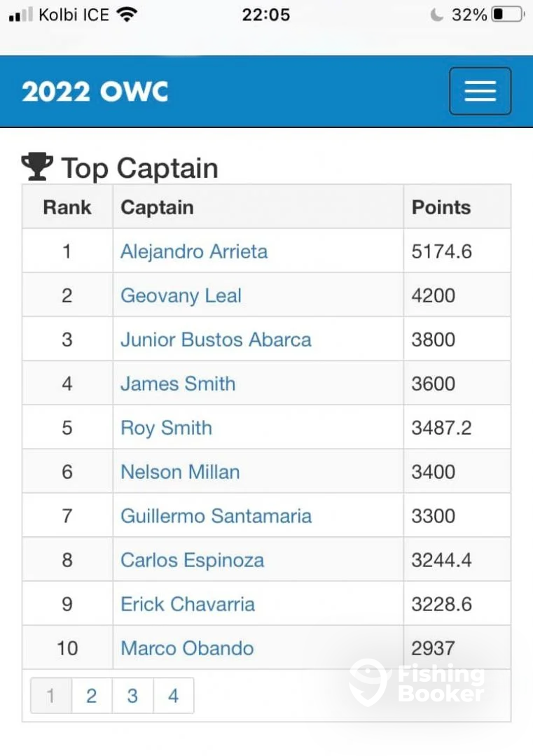Click the trophy icon beside Top Captain
The height and width of the screenshot is (756, 533).
pyautogui.click(x=37, y=167)
